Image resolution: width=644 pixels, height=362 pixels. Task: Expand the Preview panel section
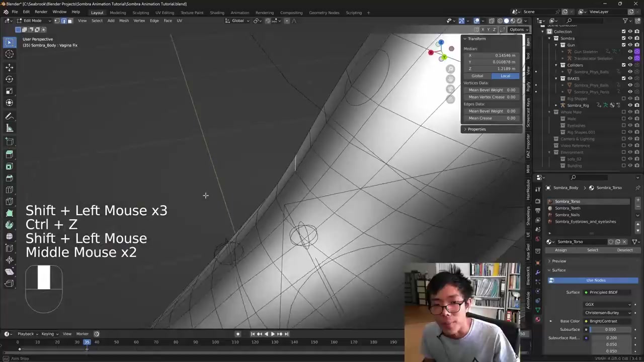point(558,261)
